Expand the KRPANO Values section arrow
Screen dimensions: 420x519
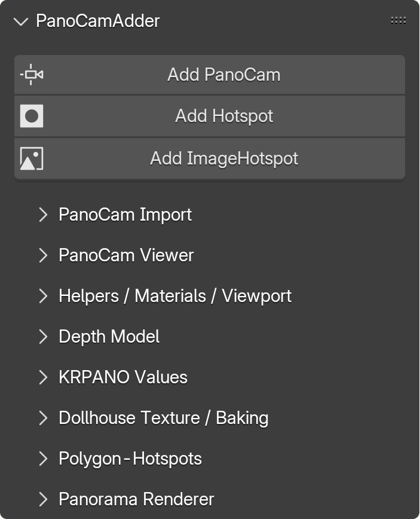(x=42, y=377)
